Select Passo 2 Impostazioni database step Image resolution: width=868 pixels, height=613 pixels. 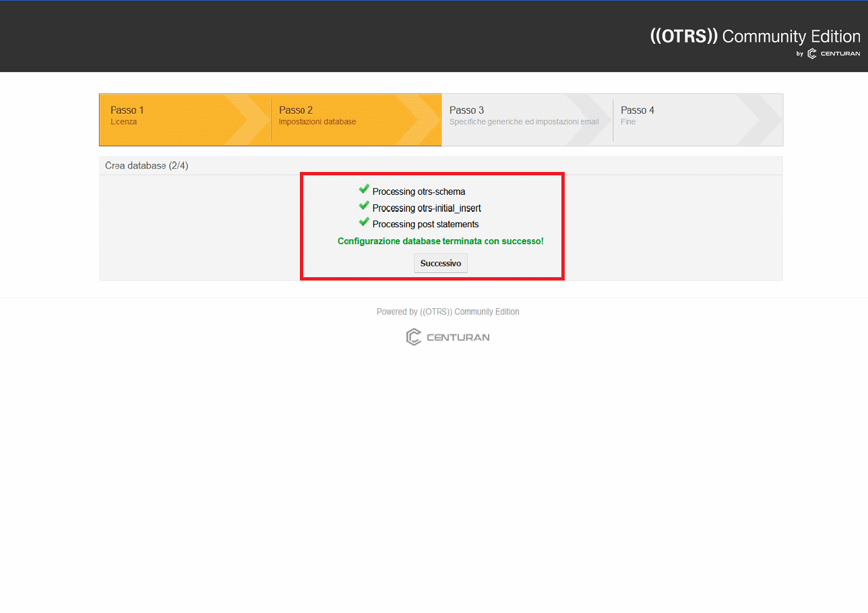click(356, 119)
